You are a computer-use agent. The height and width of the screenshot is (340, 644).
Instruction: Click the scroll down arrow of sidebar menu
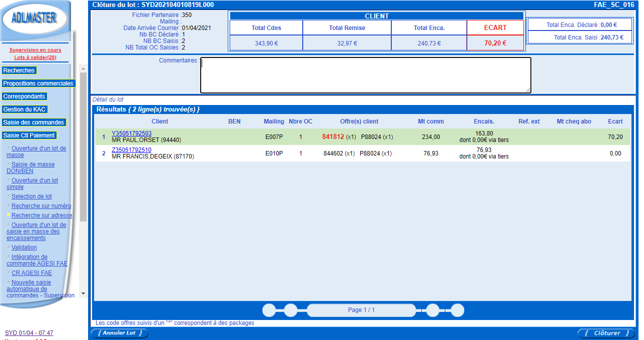pyautogui.click(x=83, y=293)
